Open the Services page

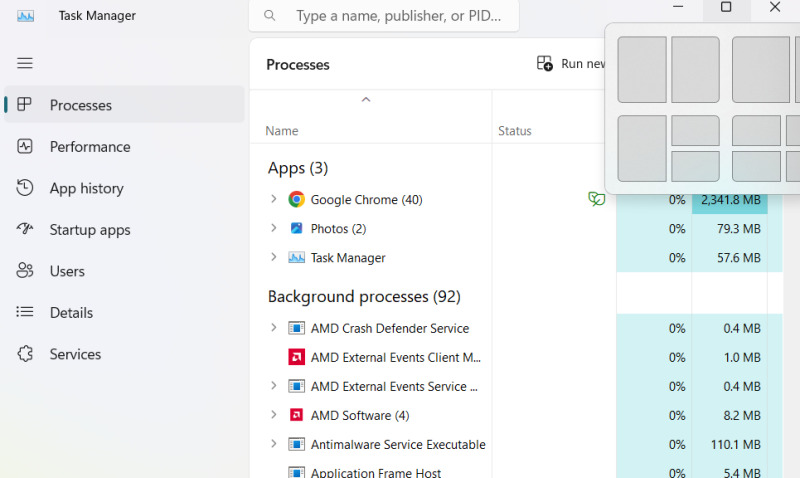124,354
